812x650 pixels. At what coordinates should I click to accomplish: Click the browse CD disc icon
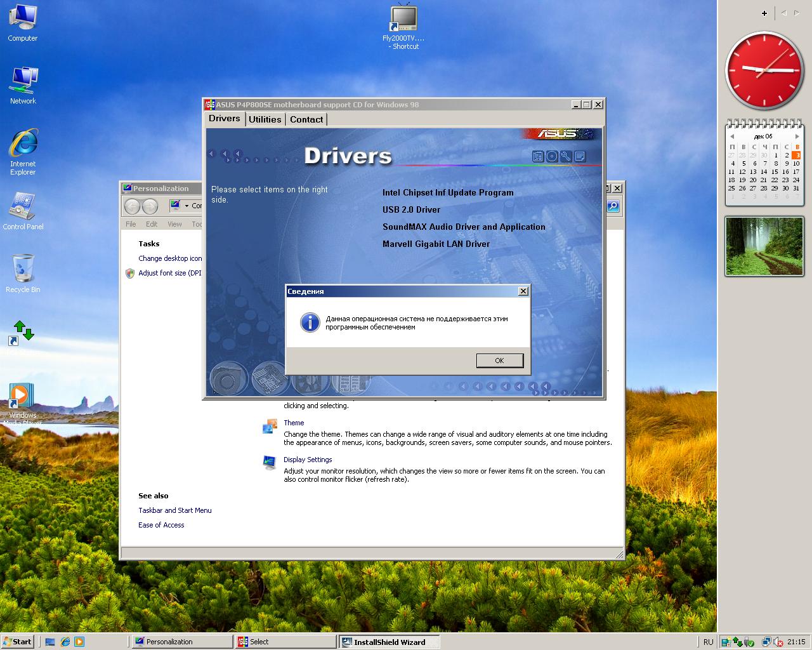(552, 156)
